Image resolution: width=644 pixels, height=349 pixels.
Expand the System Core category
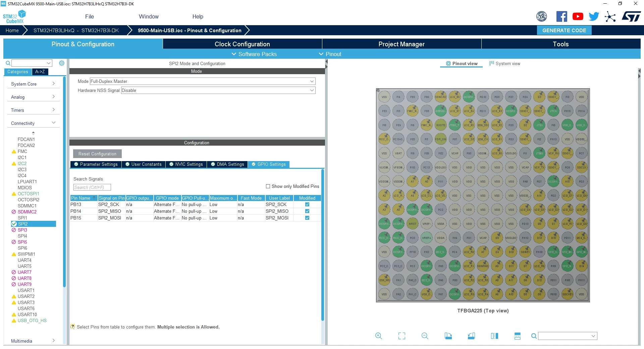click(x=33, y=84)
